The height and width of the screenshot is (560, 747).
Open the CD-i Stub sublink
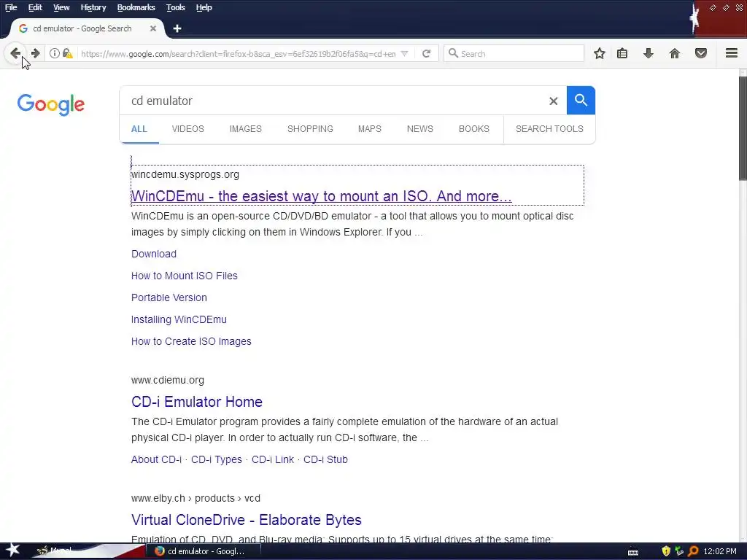325,459
